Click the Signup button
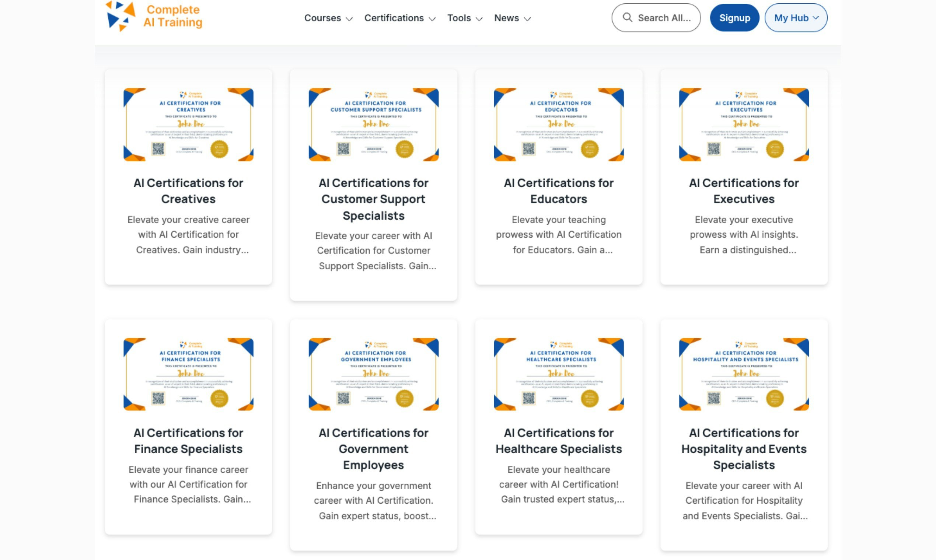 pyautogui.click(x=734, y=17)
